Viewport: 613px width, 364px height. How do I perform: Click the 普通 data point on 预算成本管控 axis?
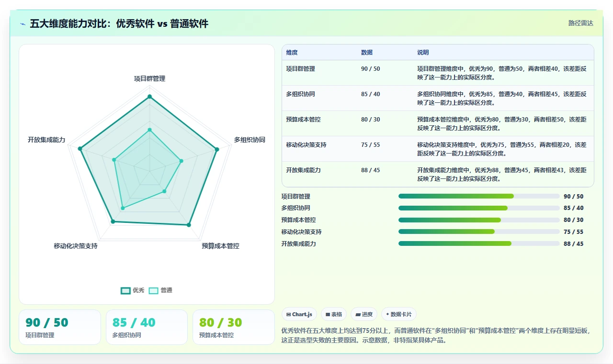point(164,191)
